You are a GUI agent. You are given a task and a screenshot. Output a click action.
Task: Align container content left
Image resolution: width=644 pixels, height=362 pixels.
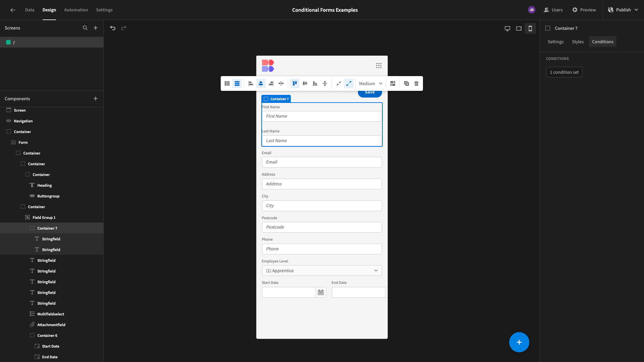click(x=251, y=83)
